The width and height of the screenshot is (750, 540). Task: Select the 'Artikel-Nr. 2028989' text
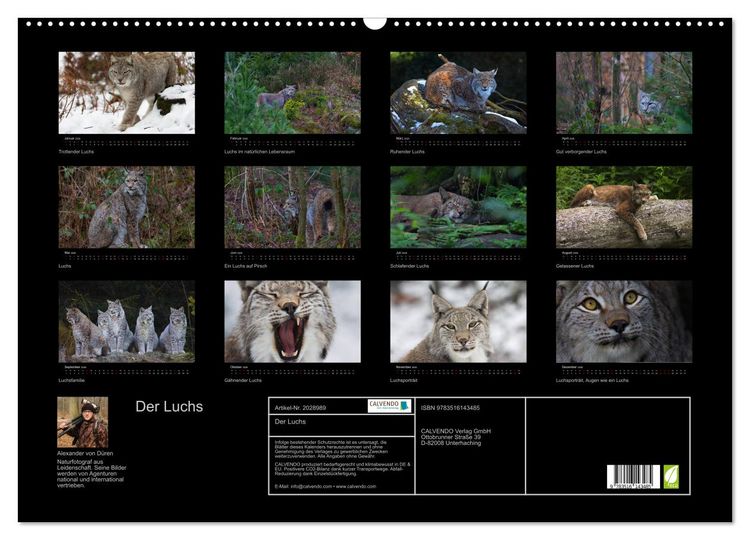[x=300, y=408]
